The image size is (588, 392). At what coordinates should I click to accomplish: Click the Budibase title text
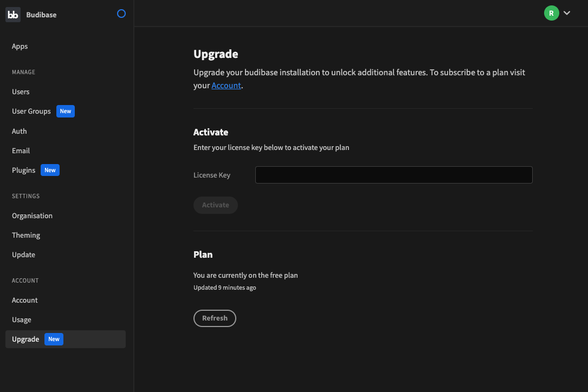[x=41, y=15]
